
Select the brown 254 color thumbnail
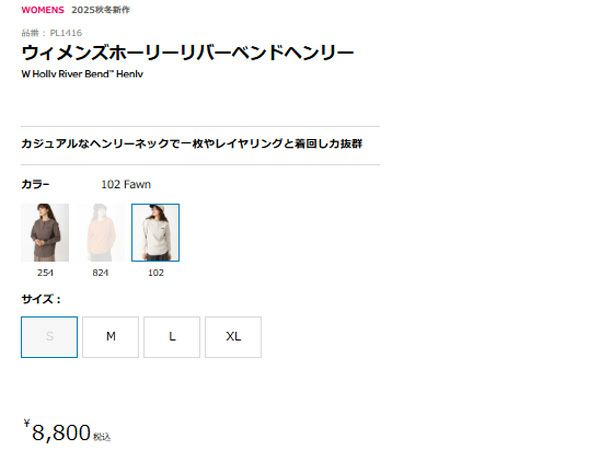[45, 233]
